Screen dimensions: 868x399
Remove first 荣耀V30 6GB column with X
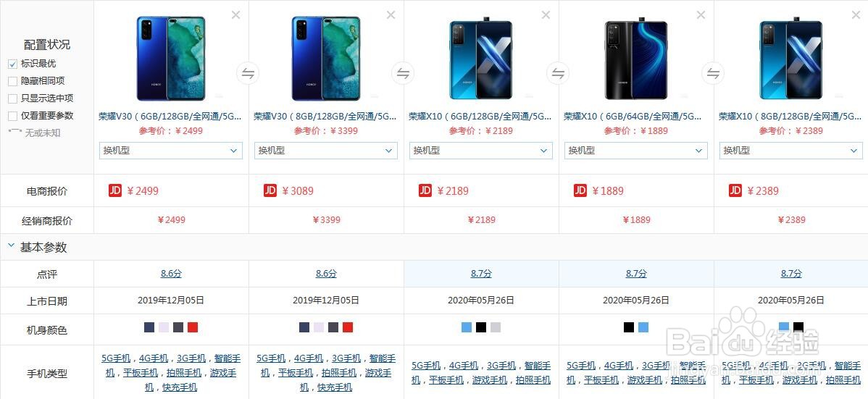coord(235,15)
